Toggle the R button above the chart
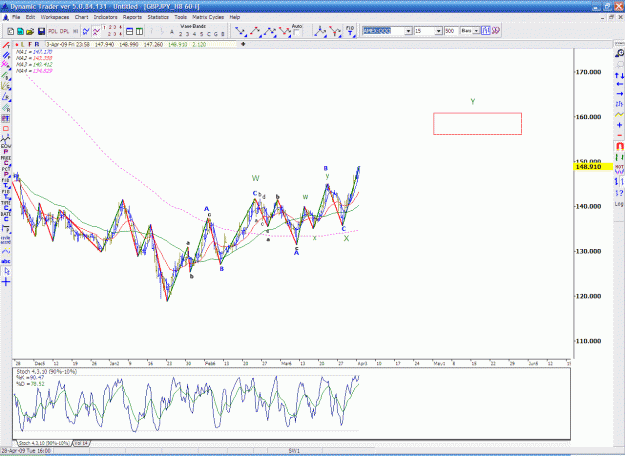This screenshot has height=456, width=625. pos(37,44)
